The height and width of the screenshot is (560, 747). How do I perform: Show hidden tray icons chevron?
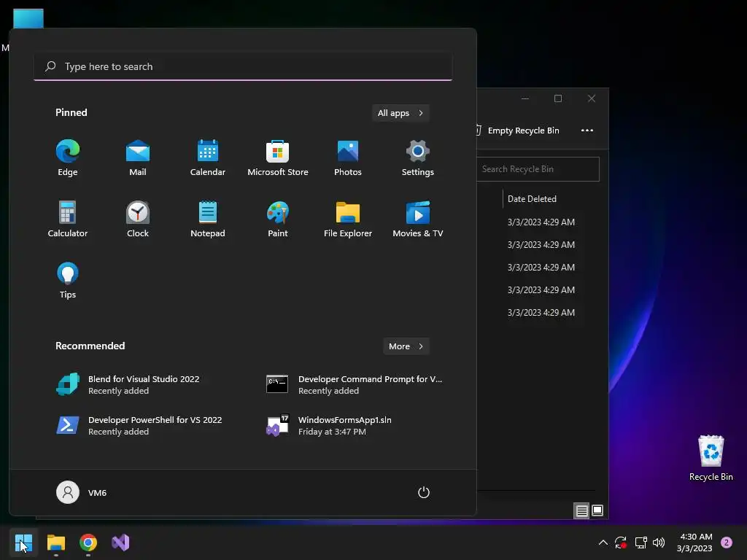coord(603,542)
